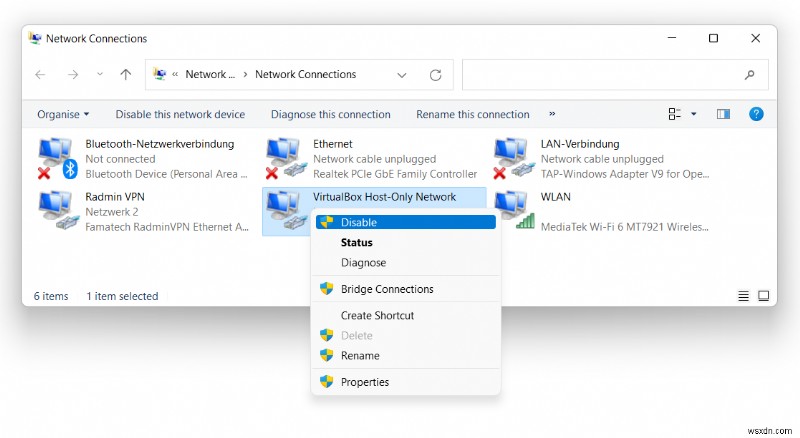Viewport: 800px width, 438px height.
Task: Click the Back navigation arrow
Action: (x=40, y=75)
